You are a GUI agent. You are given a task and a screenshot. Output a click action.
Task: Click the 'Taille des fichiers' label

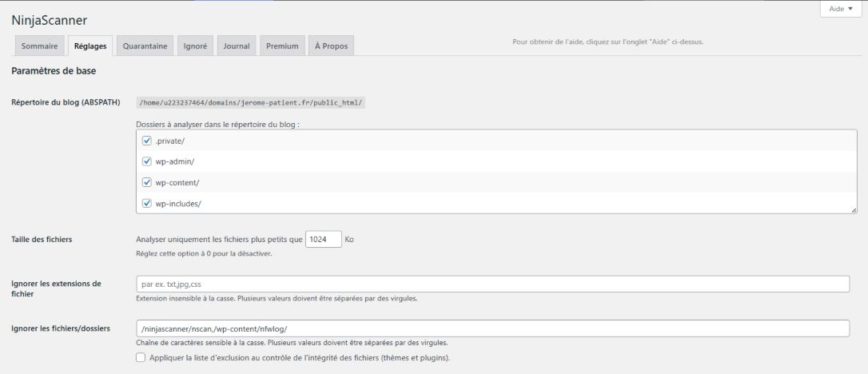42,239
